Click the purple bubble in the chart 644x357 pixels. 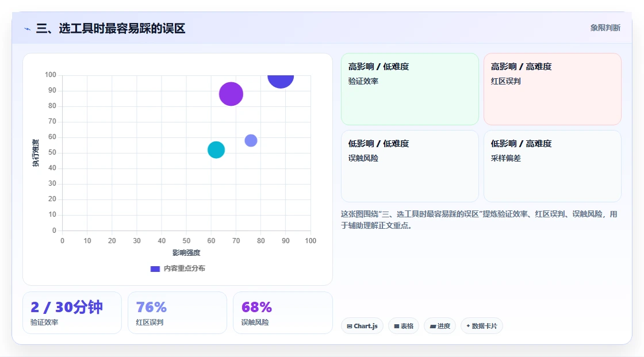231,94
